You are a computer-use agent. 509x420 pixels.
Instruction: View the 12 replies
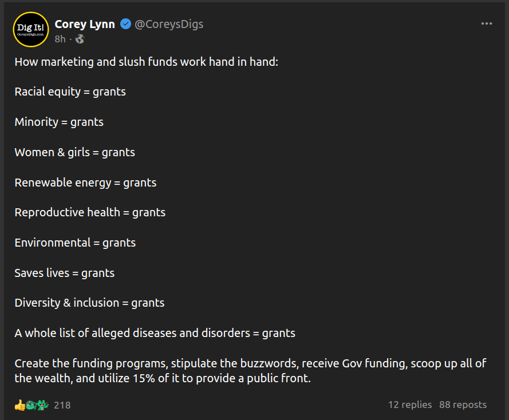[x=410, y=405]
